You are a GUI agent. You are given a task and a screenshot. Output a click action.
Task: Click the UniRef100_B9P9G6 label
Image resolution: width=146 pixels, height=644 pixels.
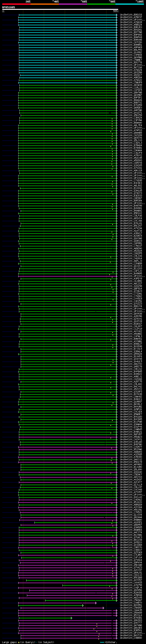click(x=131, y=35)
